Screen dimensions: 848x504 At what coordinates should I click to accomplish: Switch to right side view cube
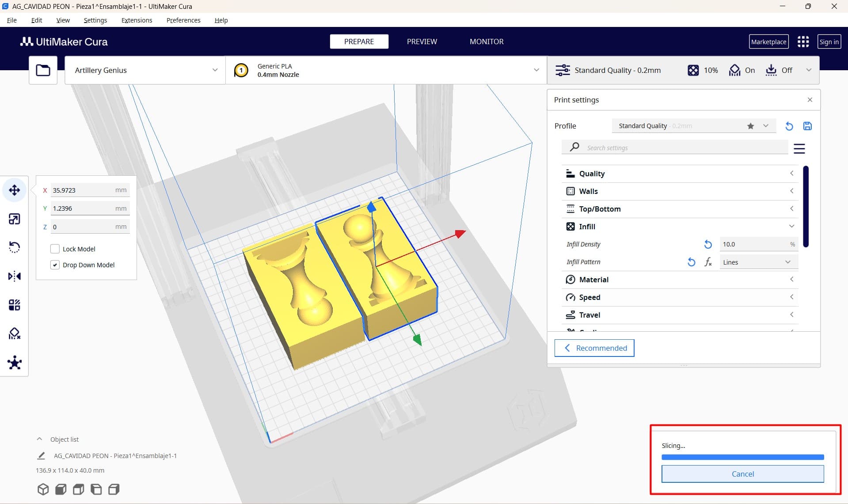114,489
